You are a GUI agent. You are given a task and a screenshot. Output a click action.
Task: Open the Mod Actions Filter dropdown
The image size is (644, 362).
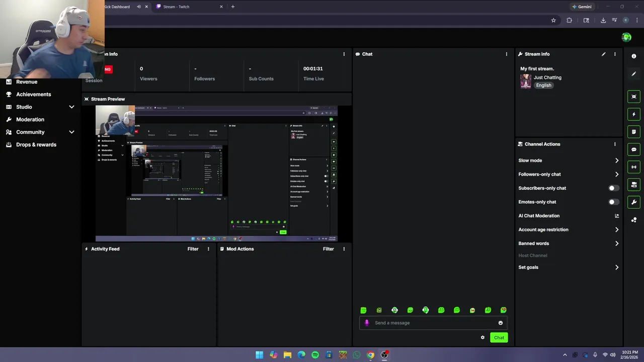point(328,249)
